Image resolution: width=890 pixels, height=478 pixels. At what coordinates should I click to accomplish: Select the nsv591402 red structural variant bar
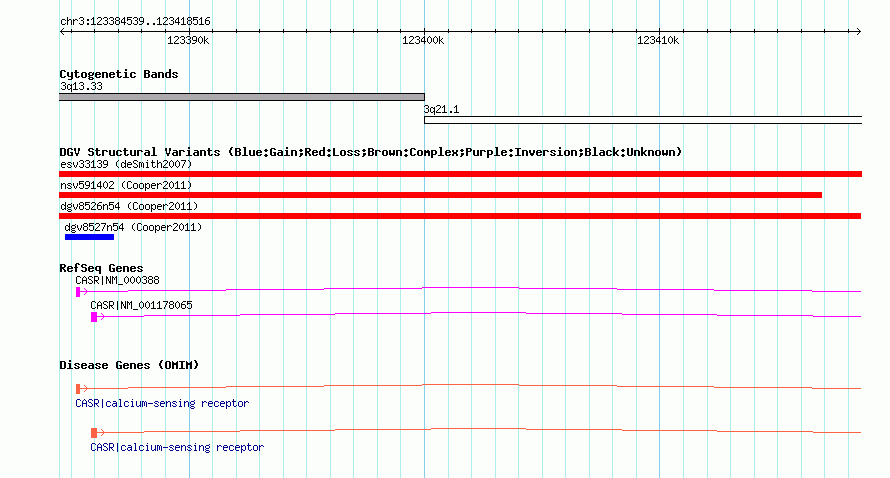click(440, 195)
